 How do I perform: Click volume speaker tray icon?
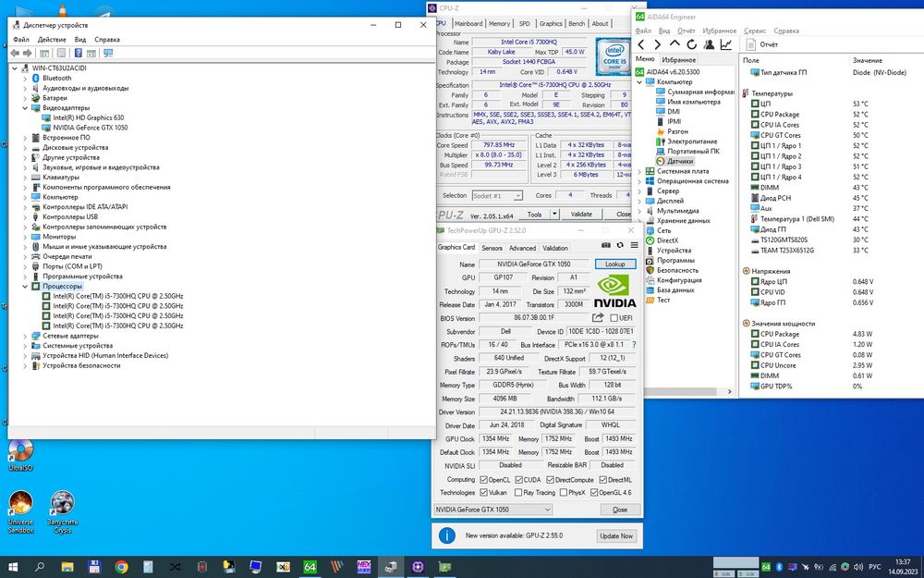(x=858, y=568)
